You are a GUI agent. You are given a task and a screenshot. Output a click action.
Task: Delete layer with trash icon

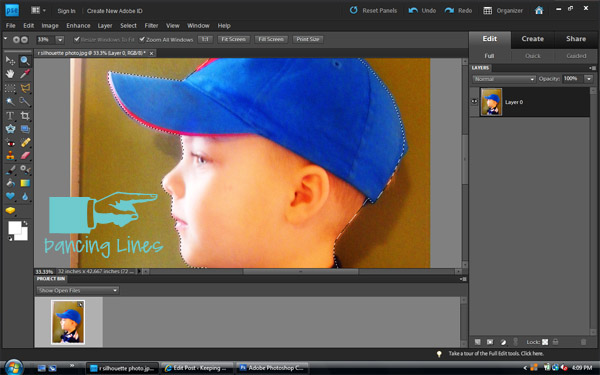coord(583,342)
